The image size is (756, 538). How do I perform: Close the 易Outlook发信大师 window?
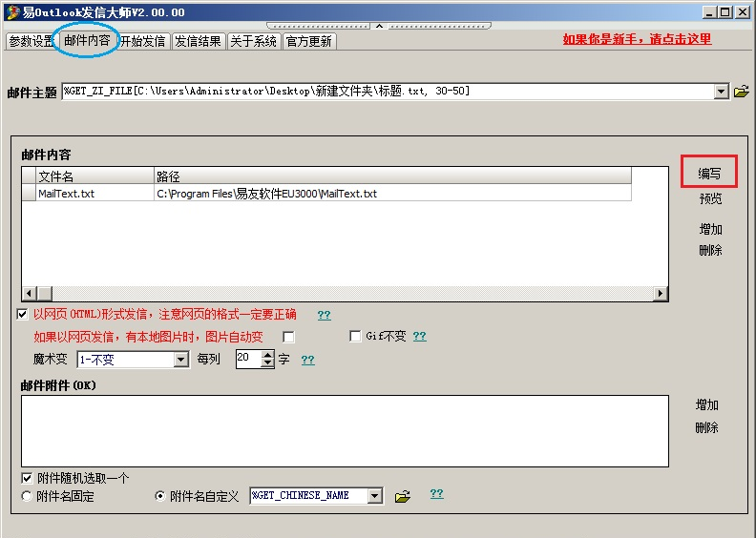pos(743,12)
